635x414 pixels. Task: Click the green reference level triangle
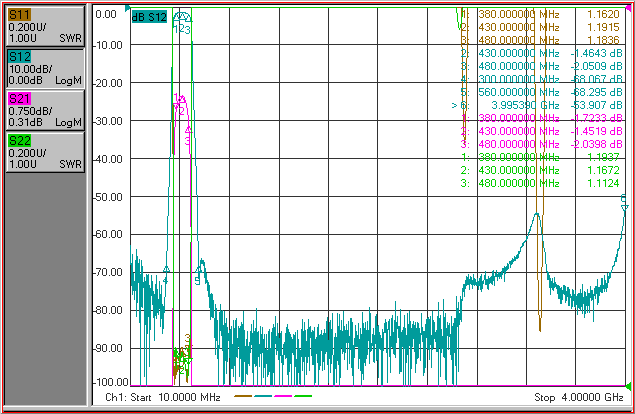click(628, 385)
